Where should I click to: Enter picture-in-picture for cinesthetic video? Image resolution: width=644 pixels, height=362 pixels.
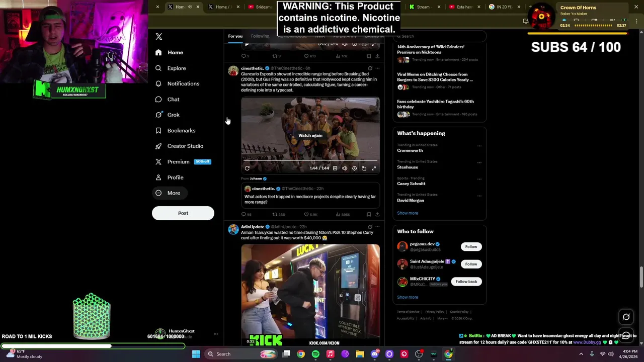[364, 168]
